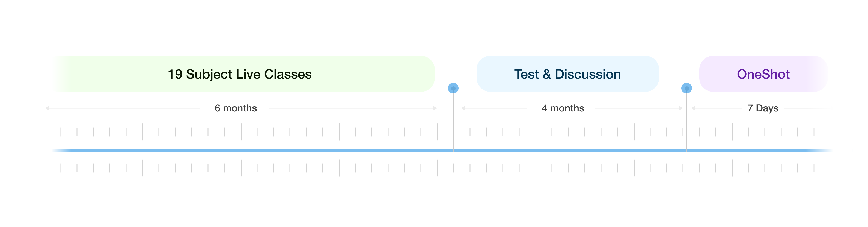This screenshot has width=868, height=227.
Task: Click the blue horizontal timeline bar
Action: coord(337,151)
